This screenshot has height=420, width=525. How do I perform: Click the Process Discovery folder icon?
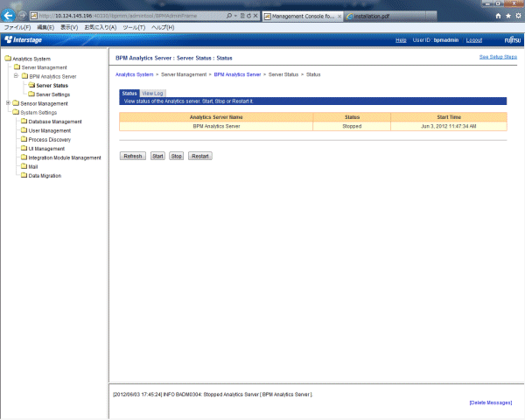click(24, 139)
